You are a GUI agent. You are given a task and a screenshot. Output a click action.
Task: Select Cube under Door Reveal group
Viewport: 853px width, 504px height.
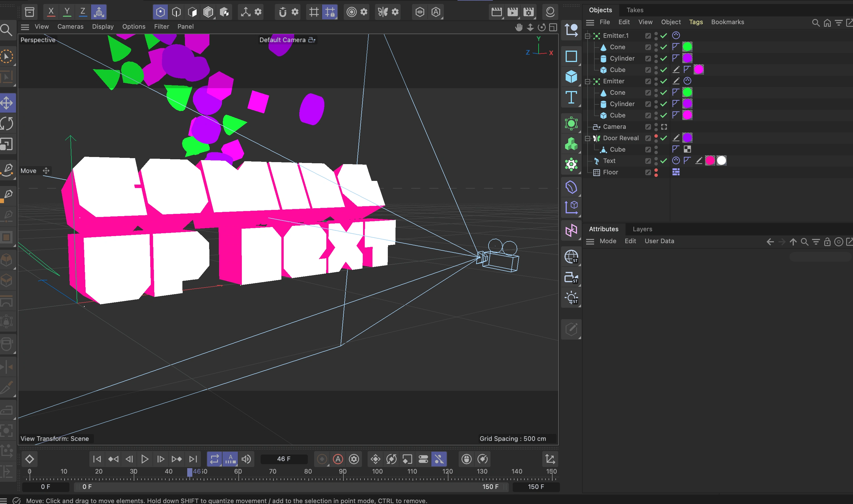pos(617,149)
